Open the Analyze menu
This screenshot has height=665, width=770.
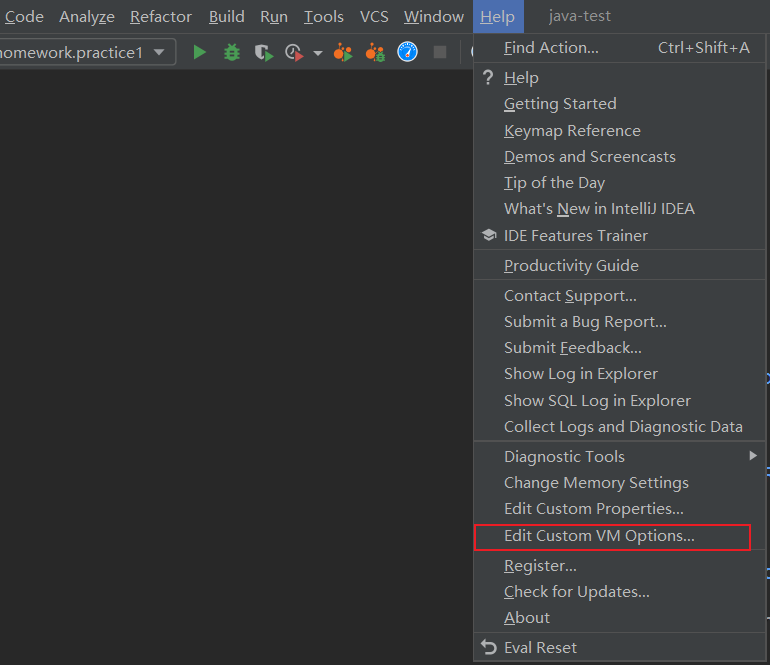point(87,17)
